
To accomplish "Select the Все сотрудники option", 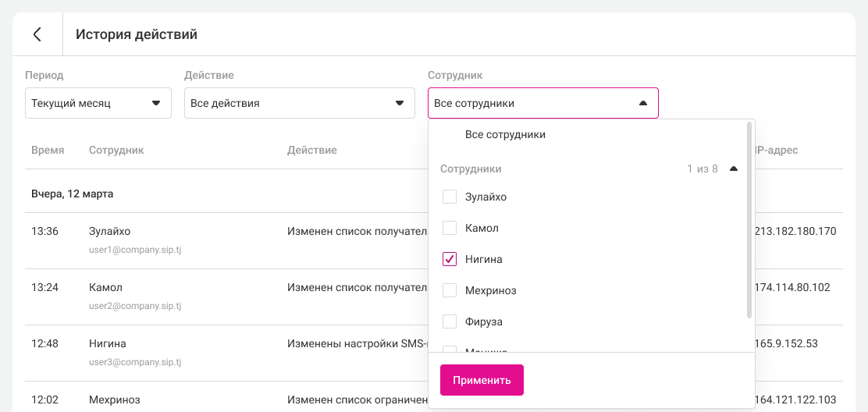I will coord(505,135).
